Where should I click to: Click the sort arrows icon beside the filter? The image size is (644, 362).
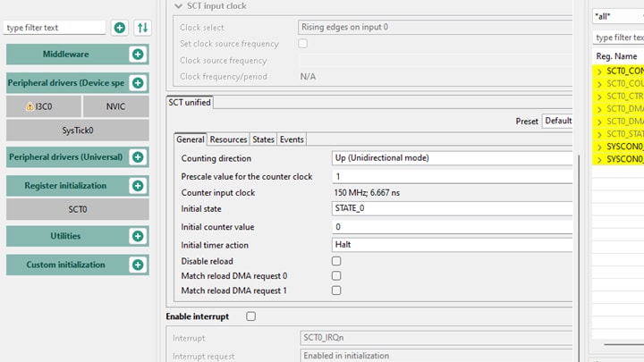[x=142, y=28]
